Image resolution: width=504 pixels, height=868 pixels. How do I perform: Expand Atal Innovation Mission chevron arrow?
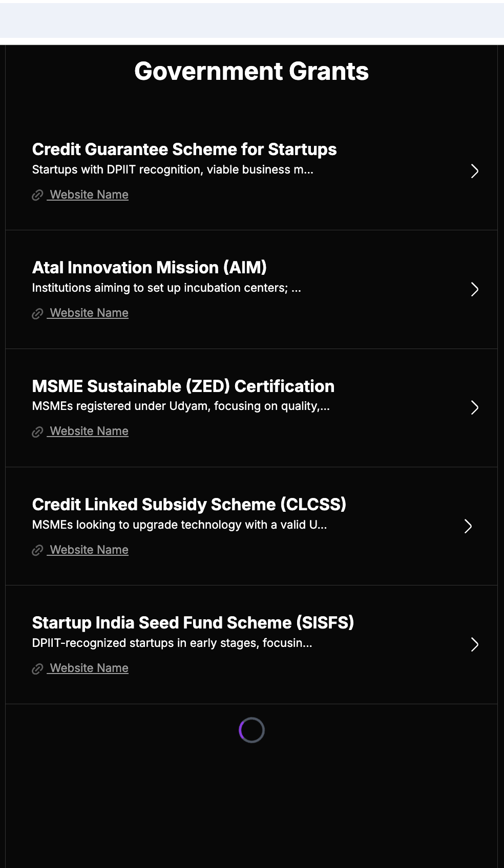[474, 289]
